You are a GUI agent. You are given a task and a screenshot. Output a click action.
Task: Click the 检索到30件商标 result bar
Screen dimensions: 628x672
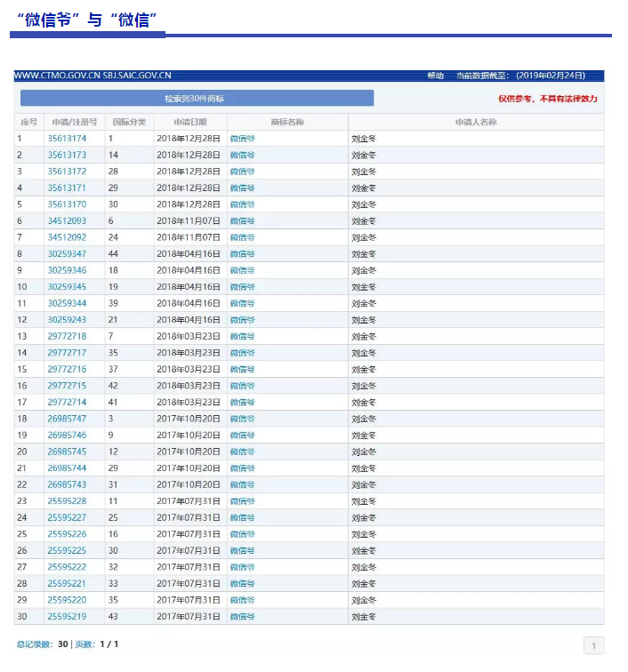tap(197, 99)
